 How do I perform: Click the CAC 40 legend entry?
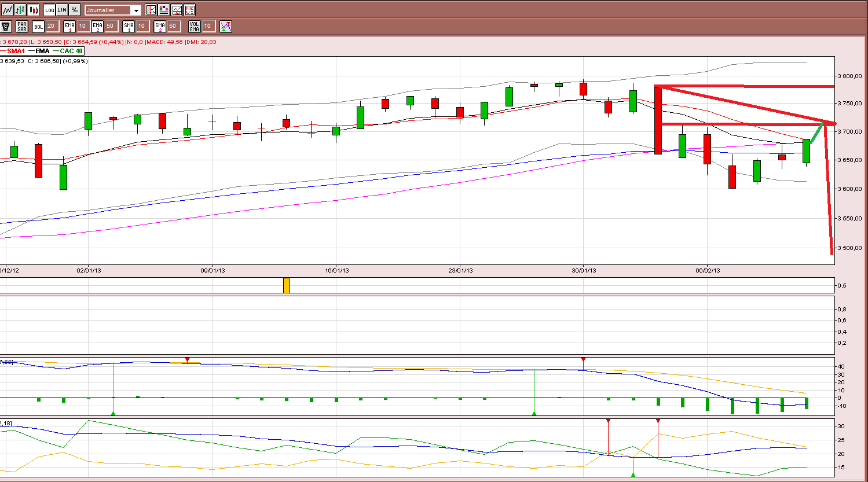click(x=67, y=51)
